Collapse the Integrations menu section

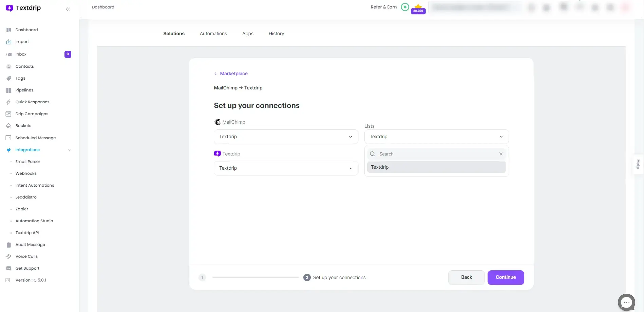tap(70, 150)
